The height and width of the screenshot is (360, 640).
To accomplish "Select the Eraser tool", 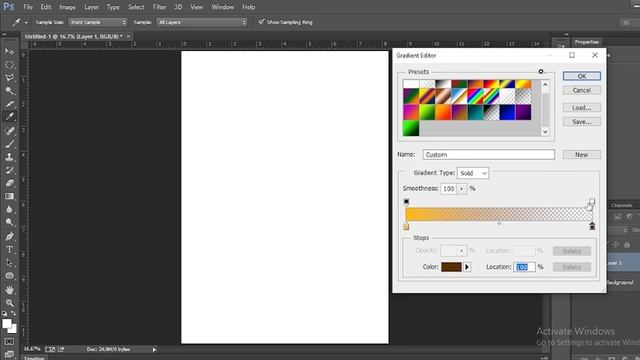I will click(x=9, y=183).
